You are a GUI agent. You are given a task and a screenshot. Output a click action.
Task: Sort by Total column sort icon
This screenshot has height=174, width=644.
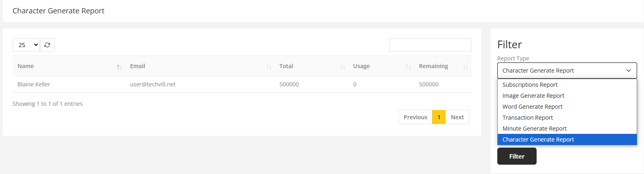342,67
